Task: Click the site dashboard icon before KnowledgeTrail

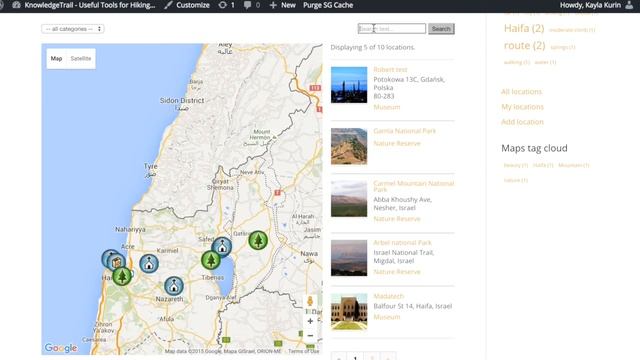Action: pyautogui.click(x=16, y=5)
